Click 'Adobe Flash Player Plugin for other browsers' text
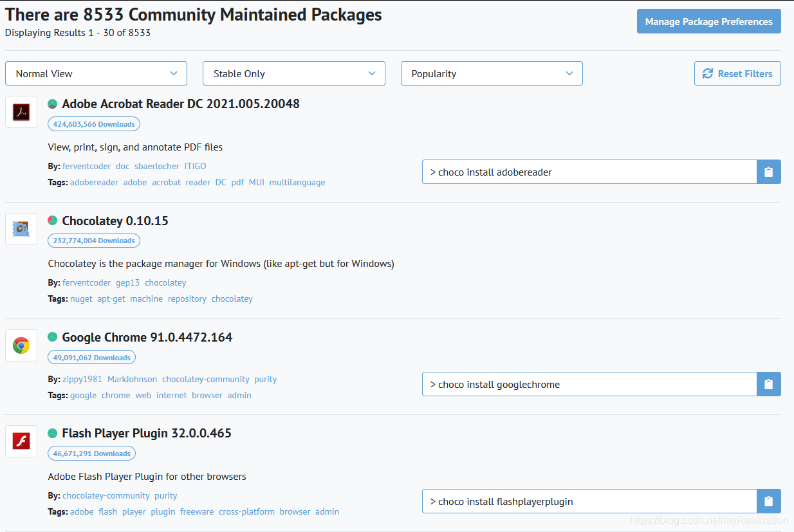 [x=147, y=477]
